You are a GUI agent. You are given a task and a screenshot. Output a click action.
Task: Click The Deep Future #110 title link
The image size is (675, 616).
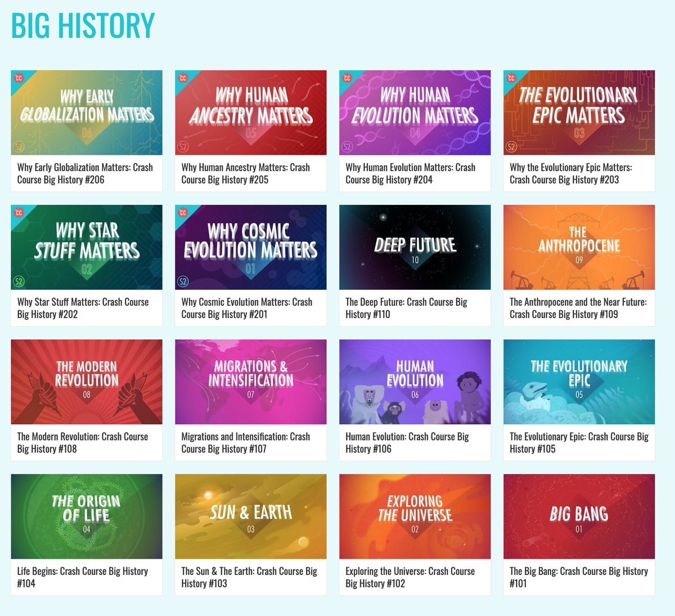[407, 308]
